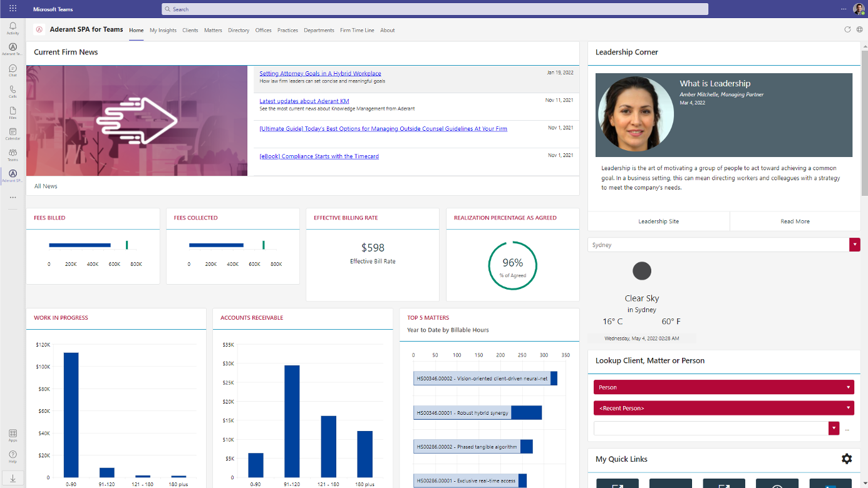
Task: Open the Activity feed in Teams sidebar
Action: (x=13, y=25)
